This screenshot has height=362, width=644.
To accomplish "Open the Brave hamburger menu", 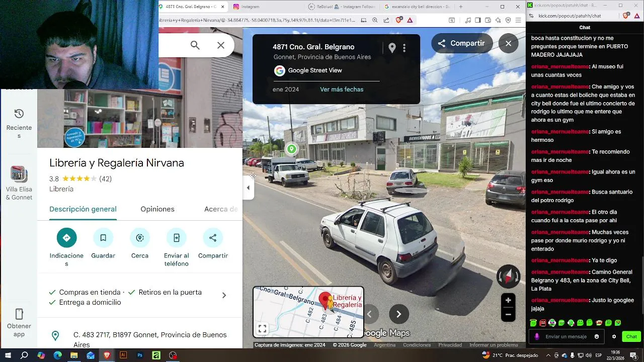I will point(518,20).
